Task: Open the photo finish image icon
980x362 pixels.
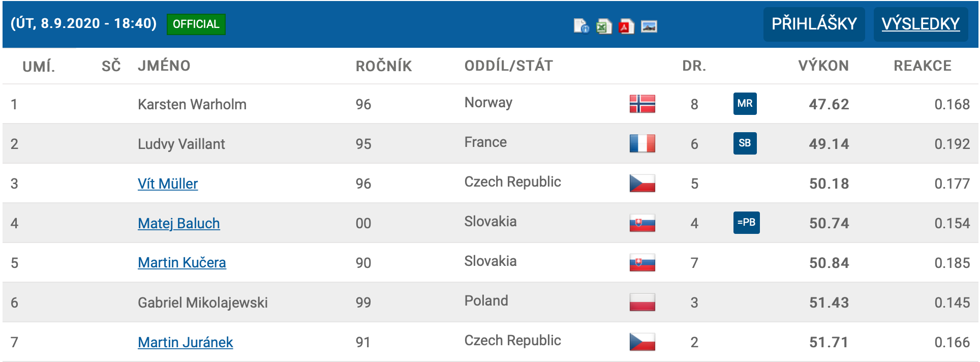Action: pos(649,26)
